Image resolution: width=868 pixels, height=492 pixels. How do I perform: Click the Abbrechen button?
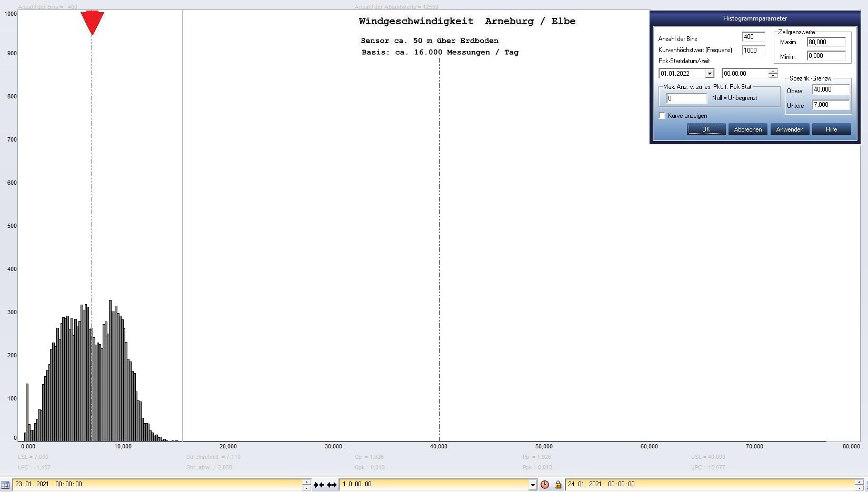coord(747,129)
